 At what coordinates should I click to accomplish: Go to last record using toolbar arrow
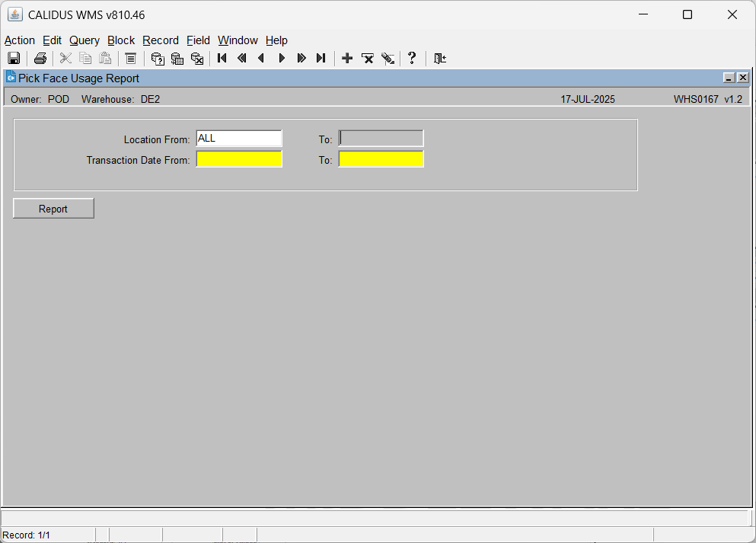321,59
